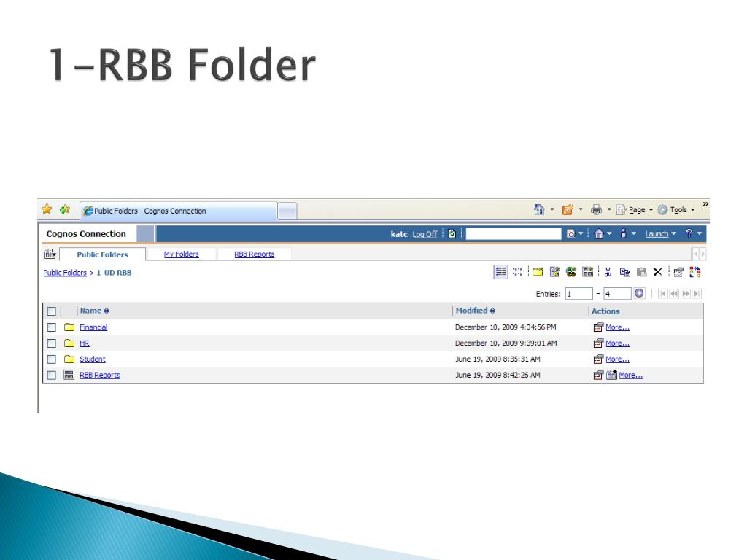Click properties icon in the Financial row

pyautogui.click(x=598, y=327)
